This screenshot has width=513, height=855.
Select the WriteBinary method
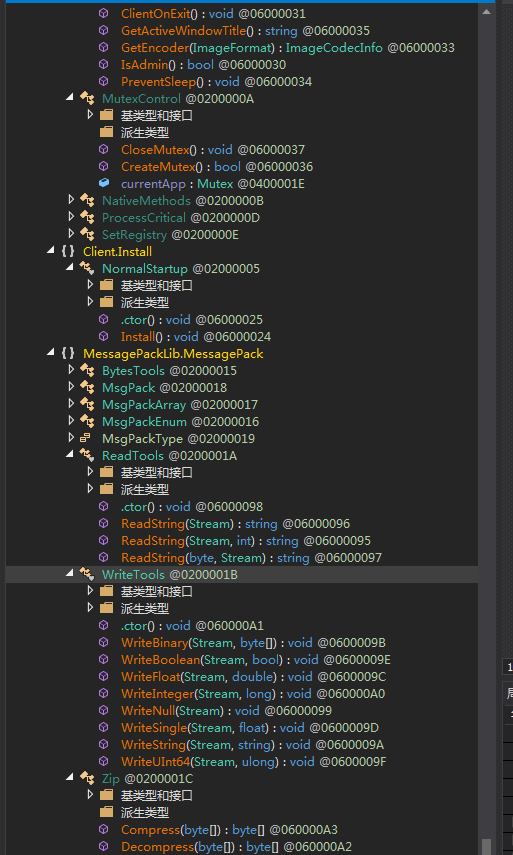(254, 642)
